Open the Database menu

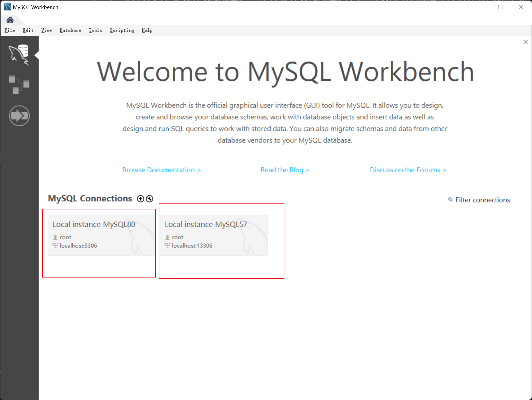pos(70,30)
